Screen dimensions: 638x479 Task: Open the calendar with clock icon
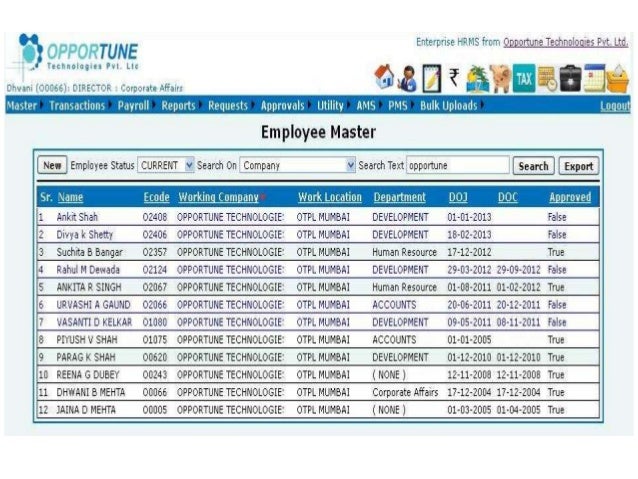point(547,79)
